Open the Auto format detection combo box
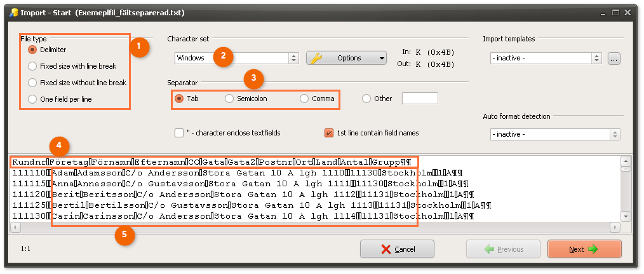This screenshot has width=644, height=274. point(555,135)
